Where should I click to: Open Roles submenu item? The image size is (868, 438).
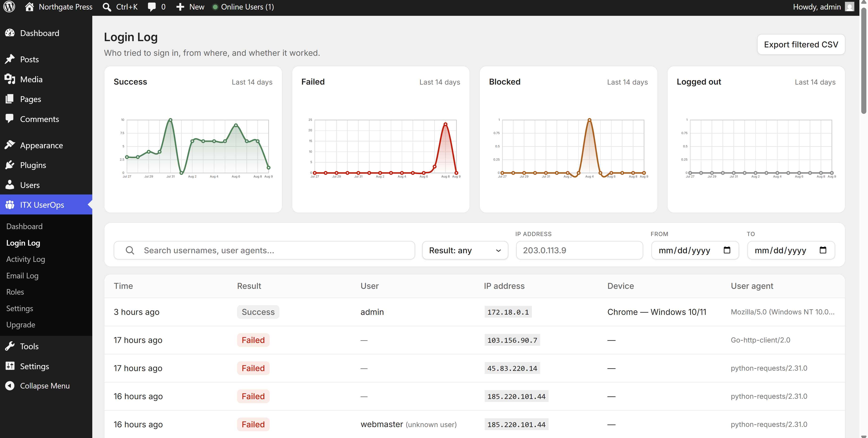tap(15, 292)
